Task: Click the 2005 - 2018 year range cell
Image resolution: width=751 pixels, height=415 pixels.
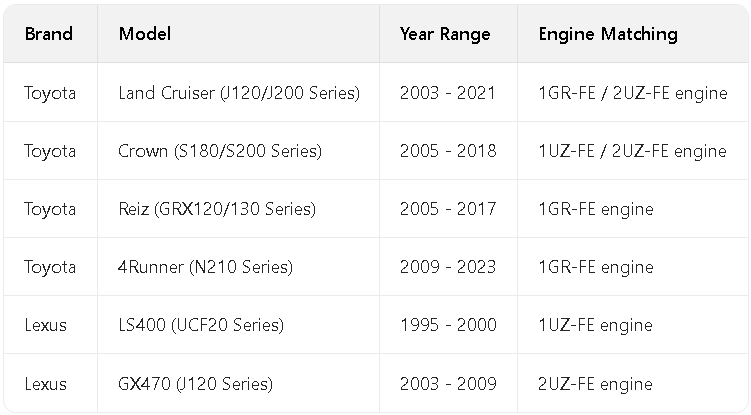Action: coord(448,151)
